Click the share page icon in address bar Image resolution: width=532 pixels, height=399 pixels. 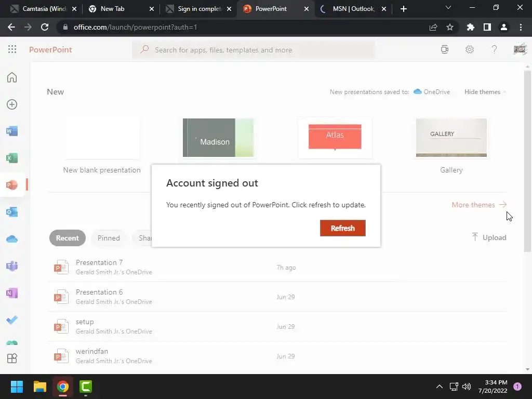433,27
